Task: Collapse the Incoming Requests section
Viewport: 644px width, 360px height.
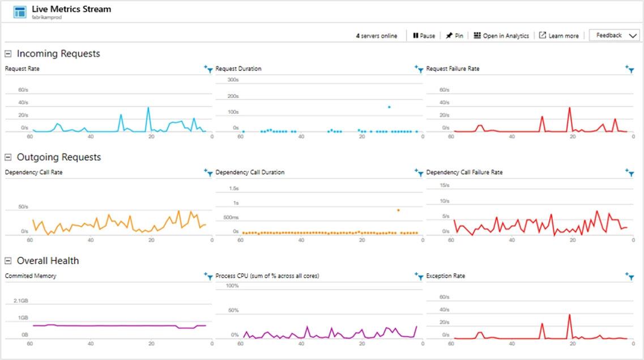Action: pos(8,54)
